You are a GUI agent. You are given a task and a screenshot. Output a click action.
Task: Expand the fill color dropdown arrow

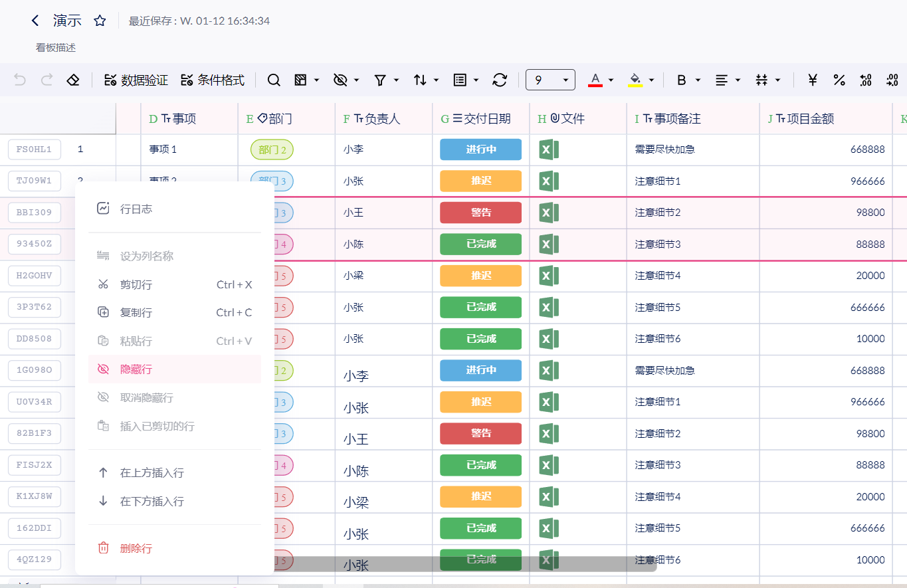[651, 80]
